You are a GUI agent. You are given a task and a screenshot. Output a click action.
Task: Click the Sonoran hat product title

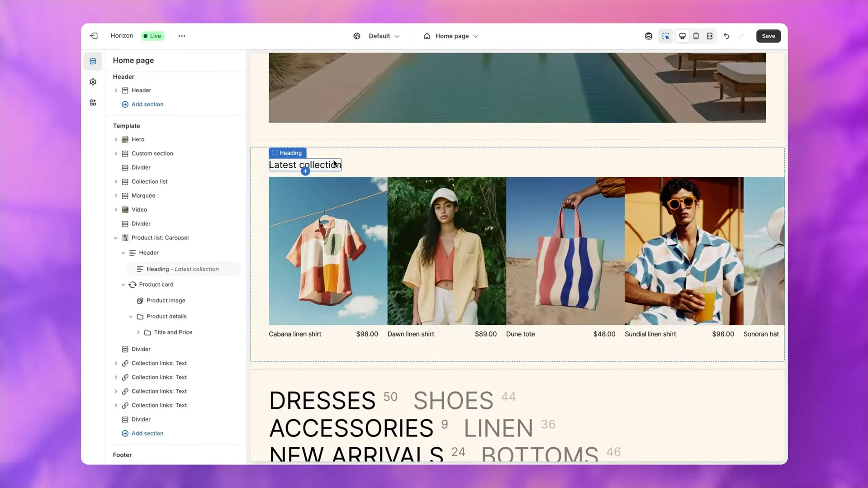point(761,334)
